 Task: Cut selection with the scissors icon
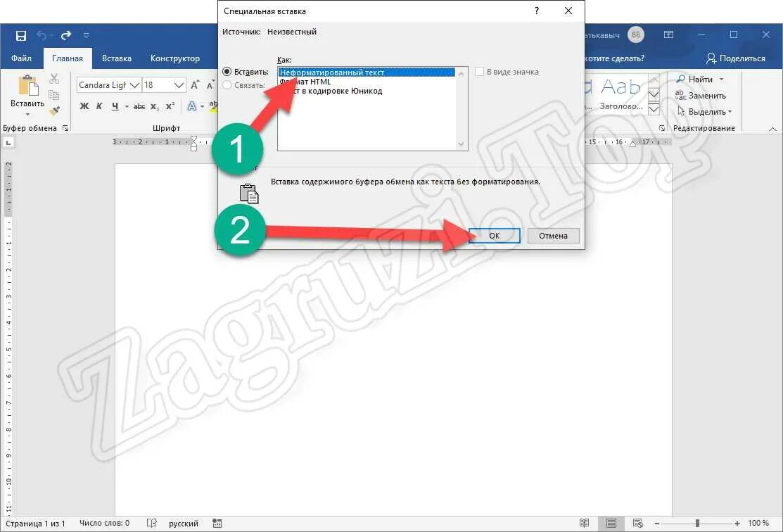(x=54, y=79)
